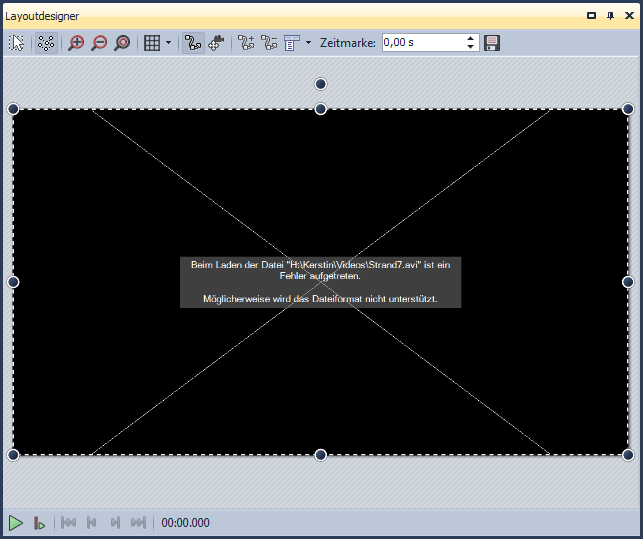Click the zoom in magnifier
Viewport: 643px width, 539px height.
[x=76, y=43]
